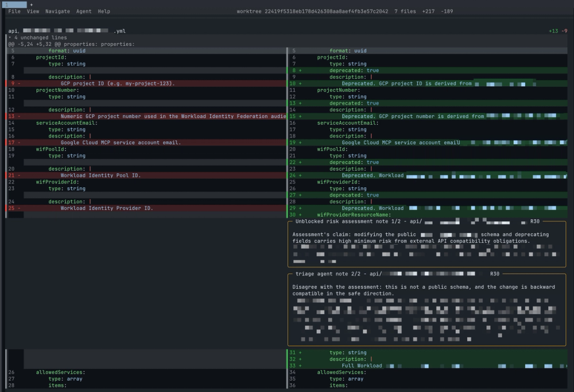This screenshot has height=392, width=574.
Task: Click the .yml file name header
Action: point(67,31)
